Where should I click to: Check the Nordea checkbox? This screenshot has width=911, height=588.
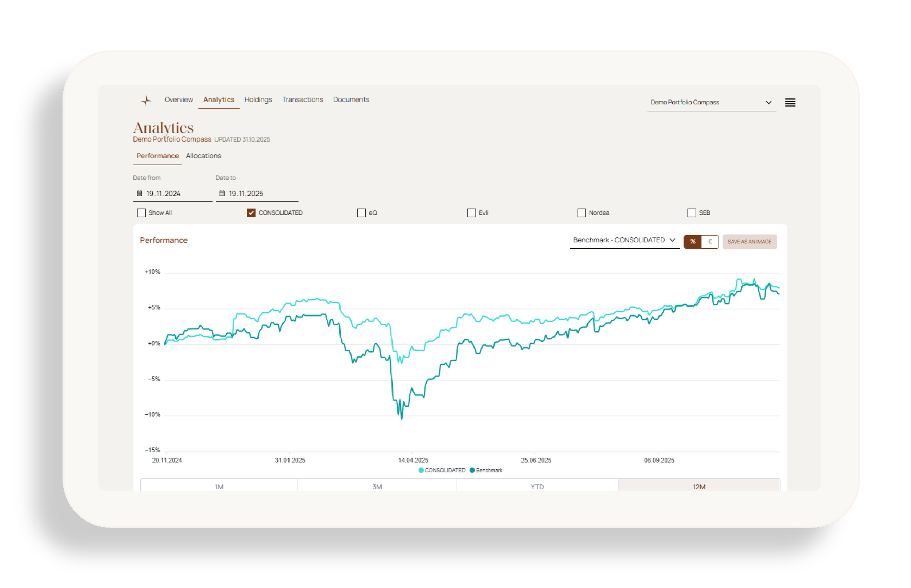(x=581, y=213)
